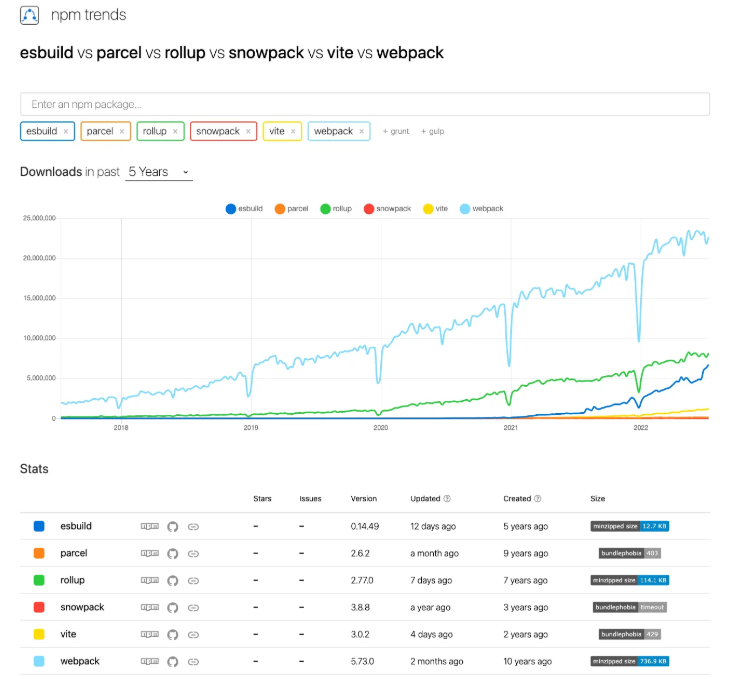Open the npm page icon for rollup
Viewport: 748px width, 679px height.
click(150, 580)
